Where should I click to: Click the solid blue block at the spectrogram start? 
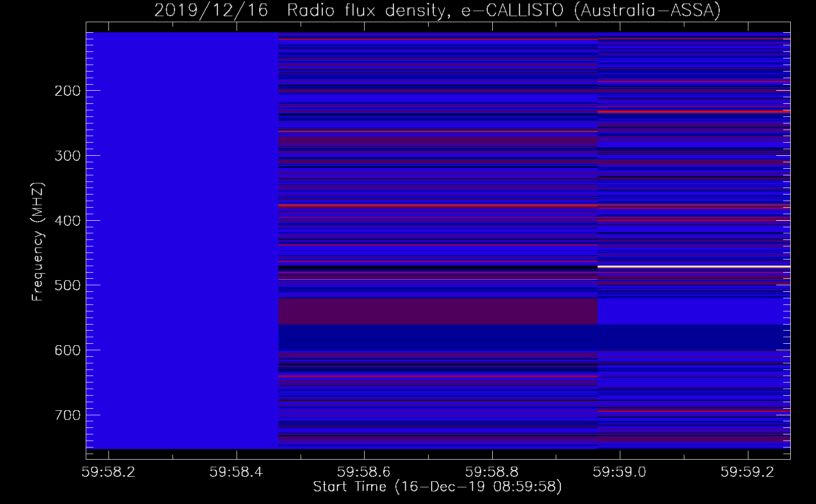(x=182, y=240)
